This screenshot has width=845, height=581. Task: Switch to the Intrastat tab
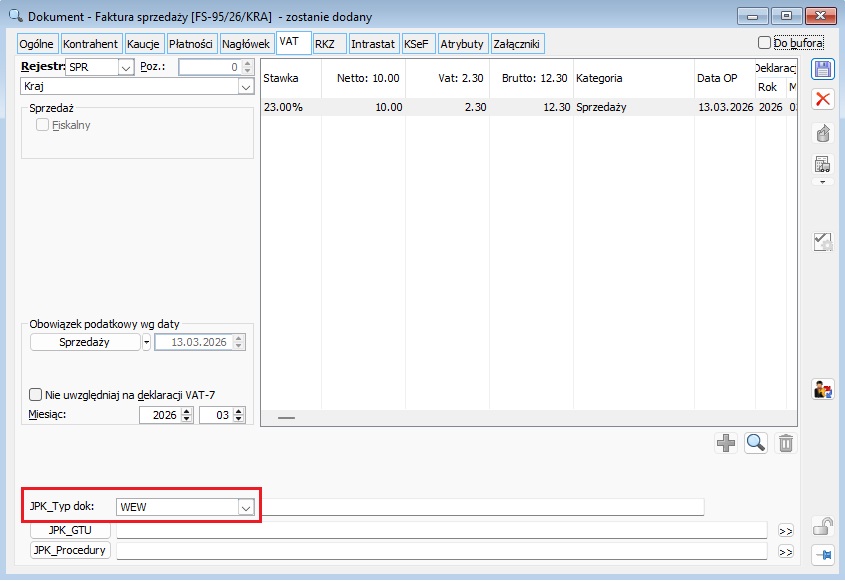(373, 44)
